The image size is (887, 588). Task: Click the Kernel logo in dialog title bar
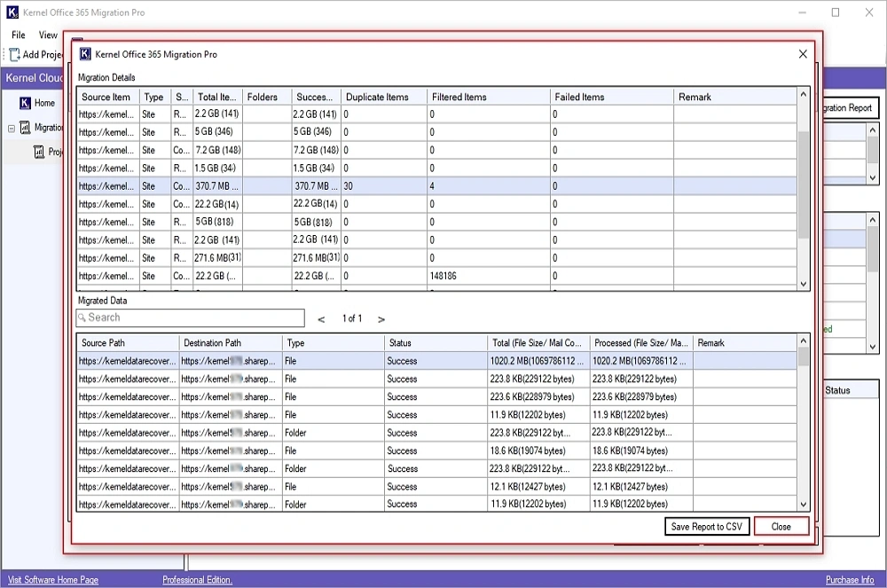pyautogui.click(x=85, y=54)
